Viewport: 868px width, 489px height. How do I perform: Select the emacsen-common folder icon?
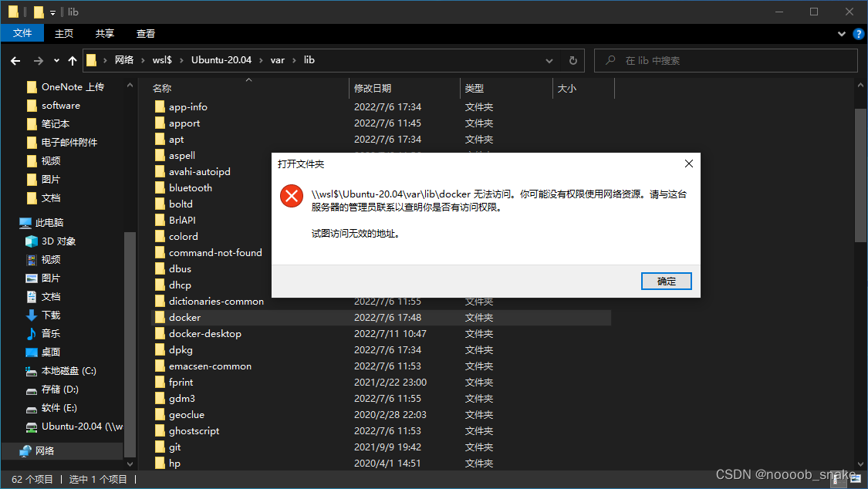pyautogui.click(x=160, y=366)
